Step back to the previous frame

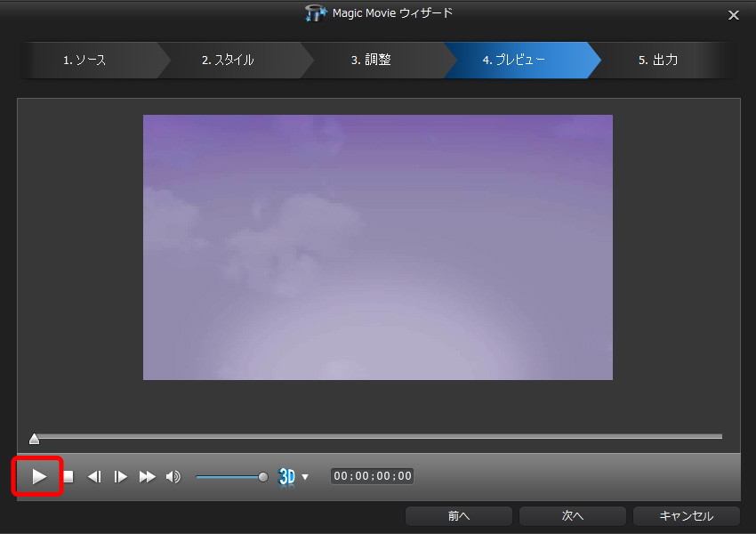pyautogui.click(x=93, y=477)
